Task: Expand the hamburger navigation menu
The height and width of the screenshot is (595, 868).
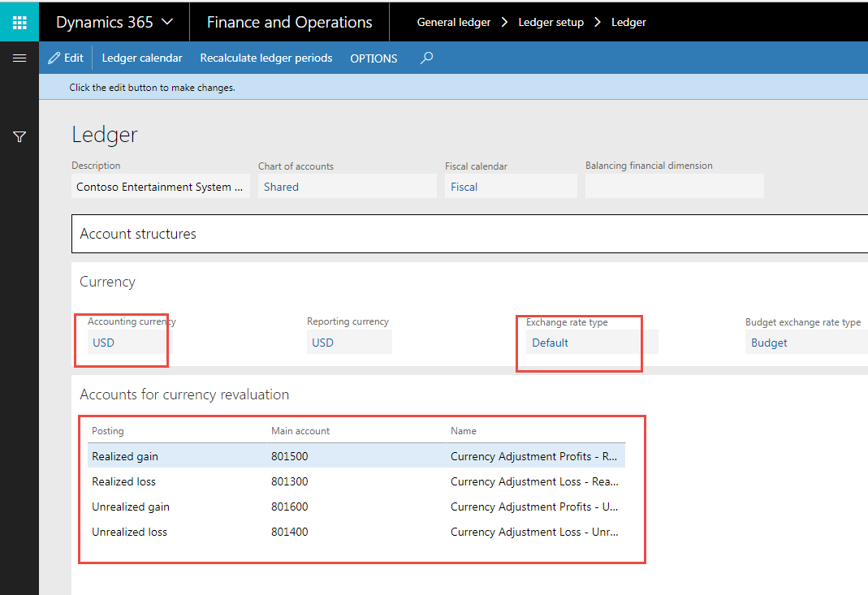Action: point(19,58)
